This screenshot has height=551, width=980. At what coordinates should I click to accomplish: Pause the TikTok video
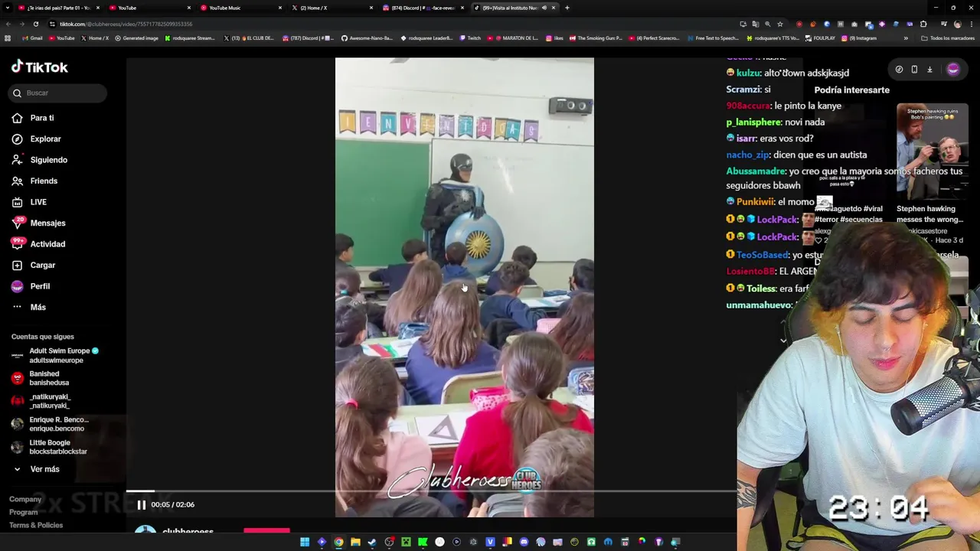(x=141, y=504)
